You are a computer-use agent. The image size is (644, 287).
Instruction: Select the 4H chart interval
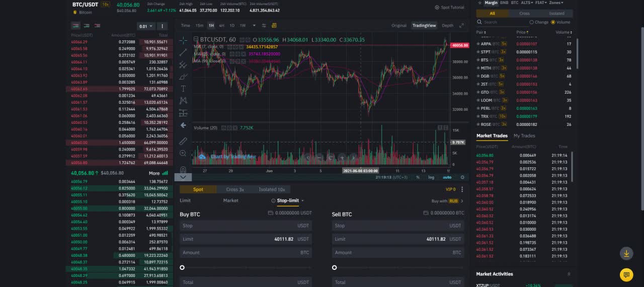[x=221, y=25]
